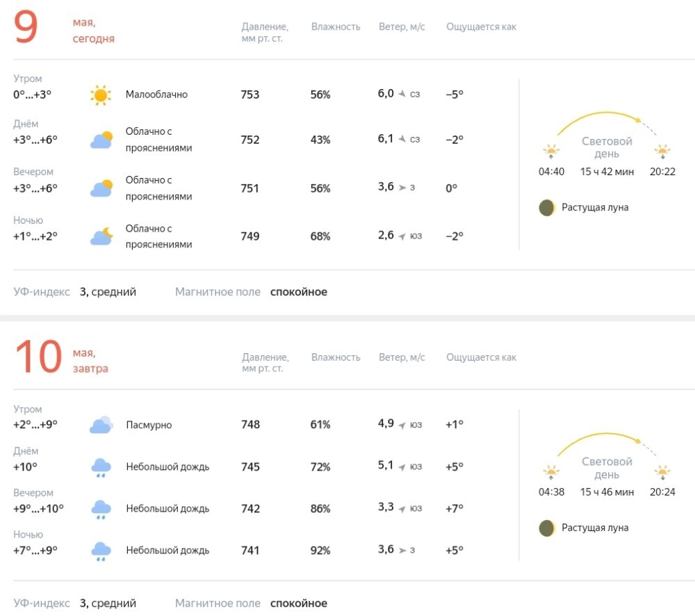Click 'Растущая луна' label for May 9
This screenshot has height=616, width=695.
(595, 208)
